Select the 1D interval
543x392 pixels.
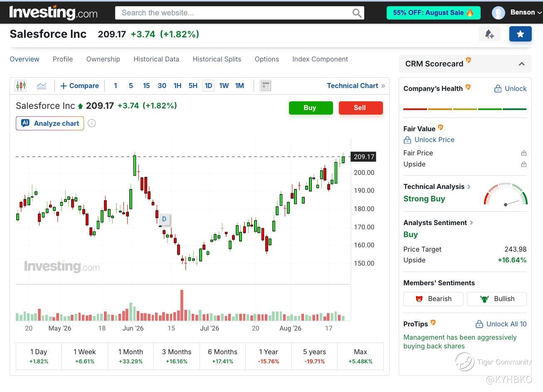point(208,86)
